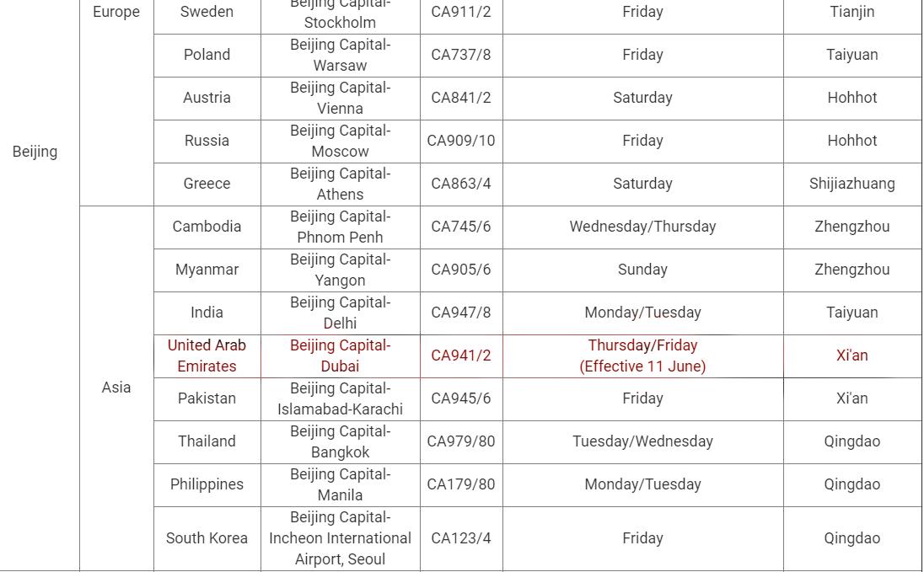Click flight number CA909/10 for Russia
Screen dimensions: 924x572
pyautogui.click(x=461, y=141)
